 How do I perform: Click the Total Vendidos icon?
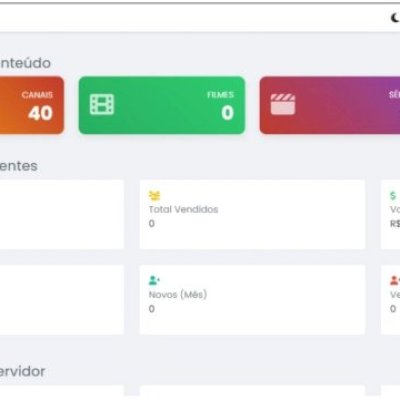pos(154,196)
